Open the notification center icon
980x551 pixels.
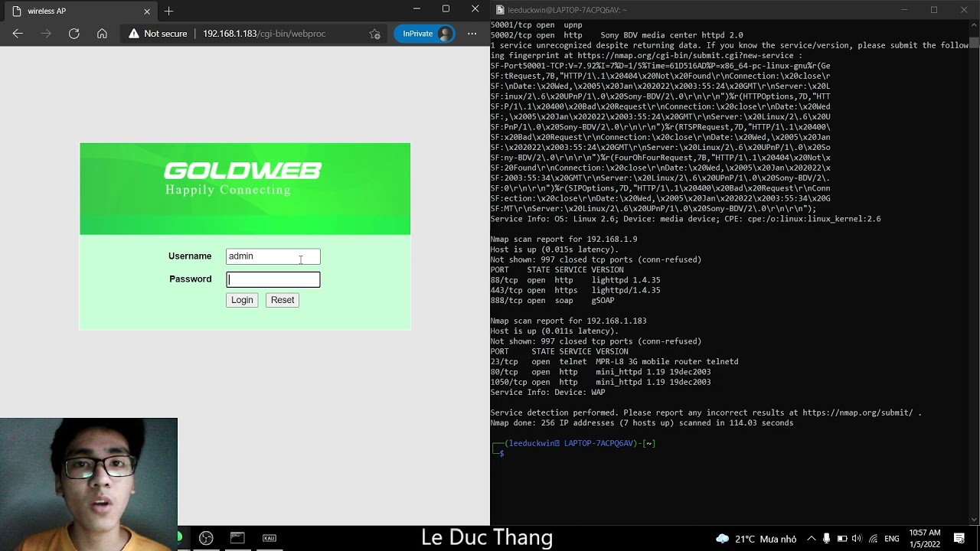tap(959, 538)
